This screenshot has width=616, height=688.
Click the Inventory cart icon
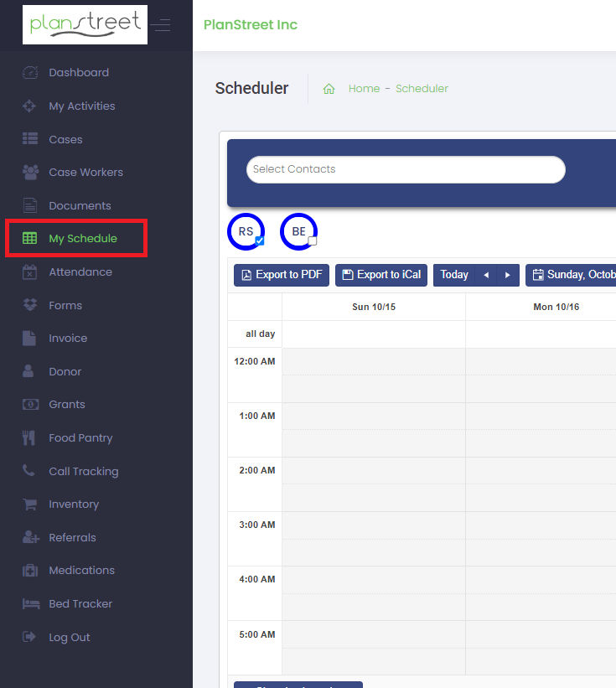pos(30,504)
